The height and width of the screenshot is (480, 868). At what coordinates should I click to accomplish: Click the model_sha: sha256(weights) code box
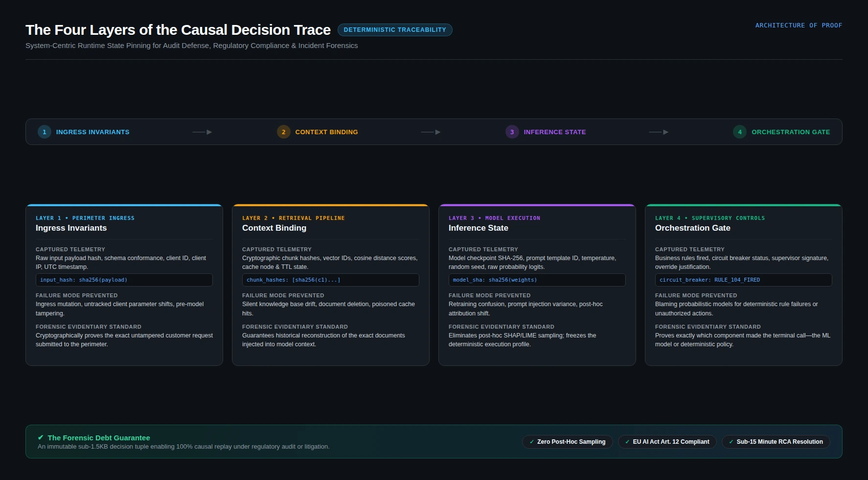(x=537, y=280)
